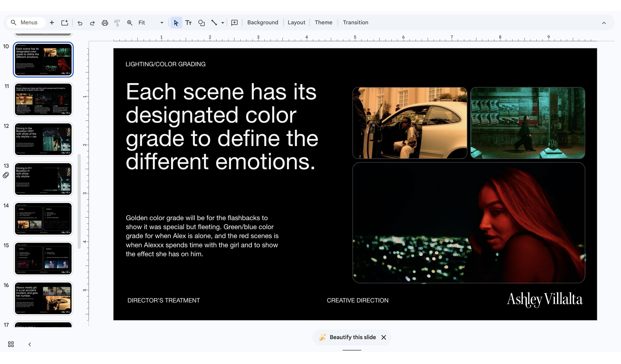Dismiss the Beautify this slide prompt
621x364 pixels.
(x=383, y=337)
